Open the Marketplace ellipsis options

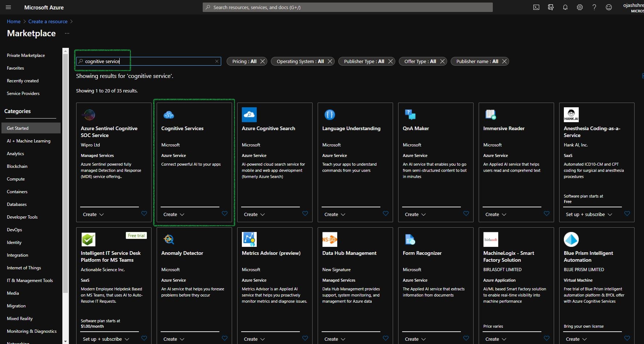pyautogui.click(x=67, y=33)
